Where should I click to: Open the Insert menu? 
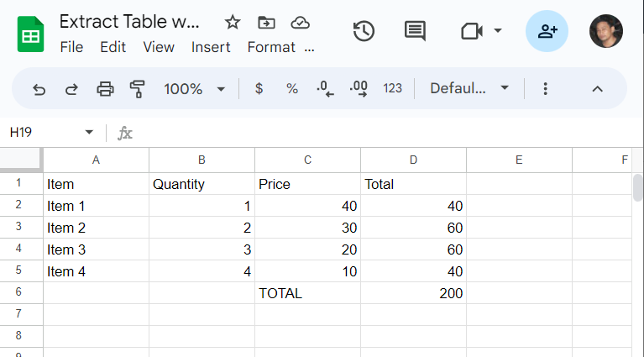click(211, 47)
